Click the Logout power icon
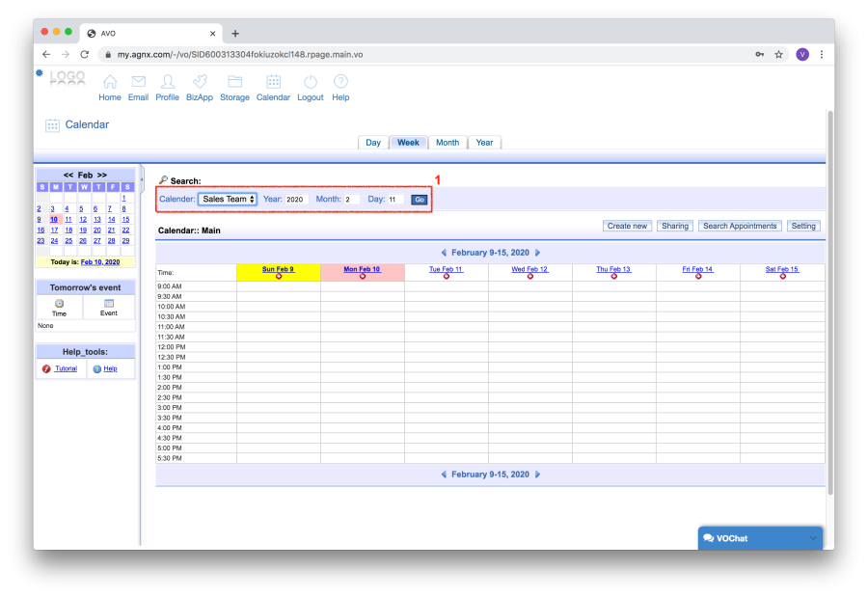The width and height of the screenshot is (868, 597). pos(310,82)
